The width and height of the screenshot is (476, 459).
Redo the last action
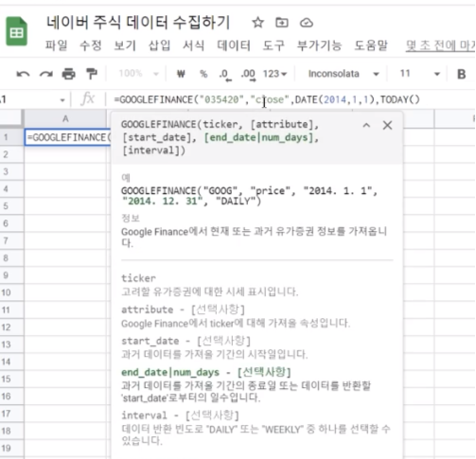[x=46, y=74]
